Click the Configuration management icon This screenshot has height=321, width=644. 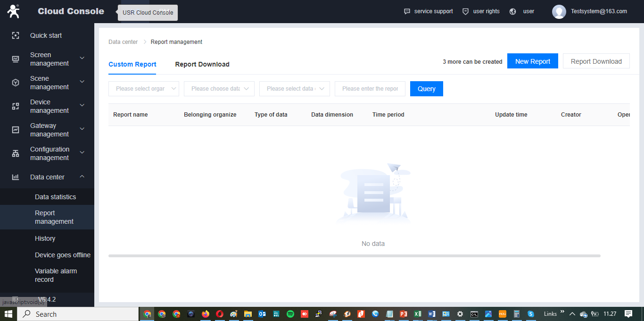coord(16,153)
